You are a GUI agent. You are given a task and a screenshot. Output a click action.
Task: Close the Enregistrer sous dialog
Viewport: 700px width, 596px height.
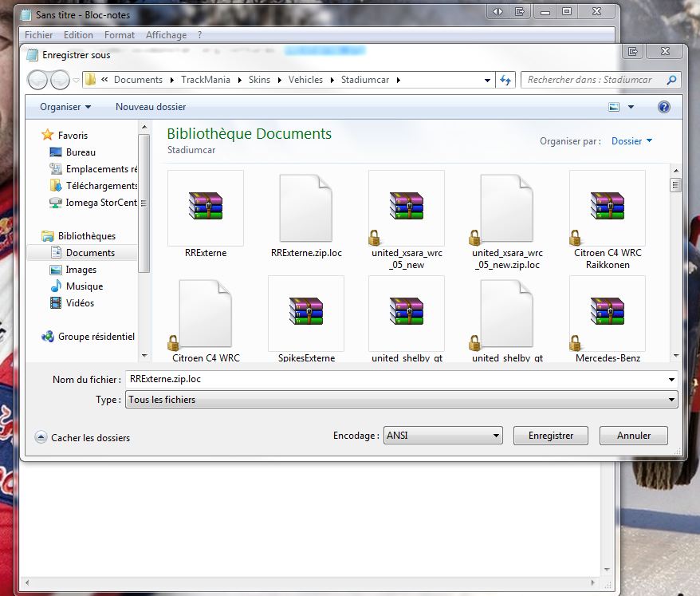pos(665,51)
